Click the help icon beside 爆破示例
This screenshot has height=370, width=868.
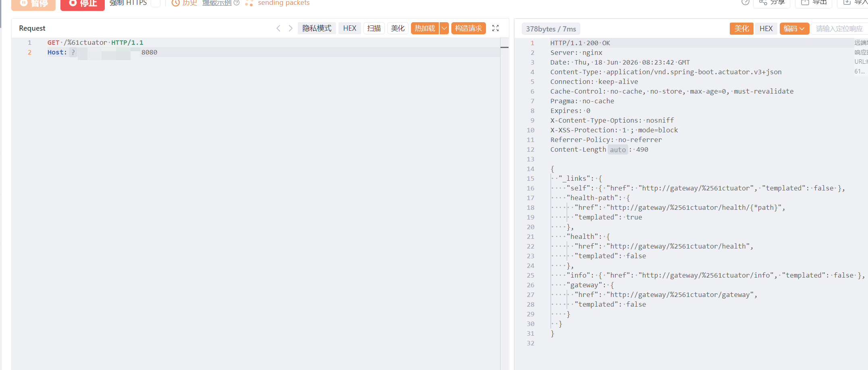click(237, 3)
